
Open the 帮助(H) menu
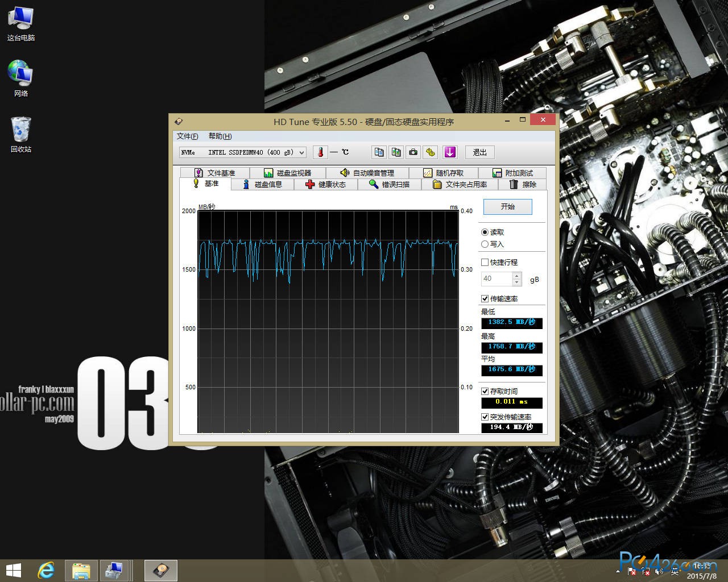(220, 136)
